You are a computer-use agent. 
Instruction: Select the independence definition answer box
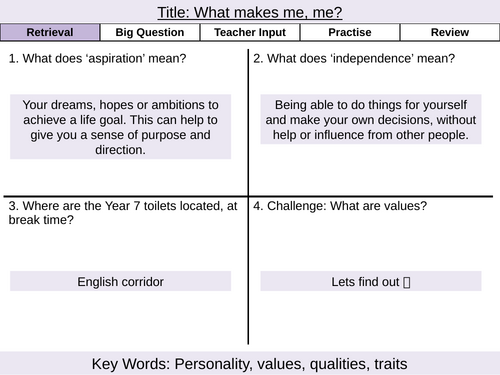(x=371, y=119)
